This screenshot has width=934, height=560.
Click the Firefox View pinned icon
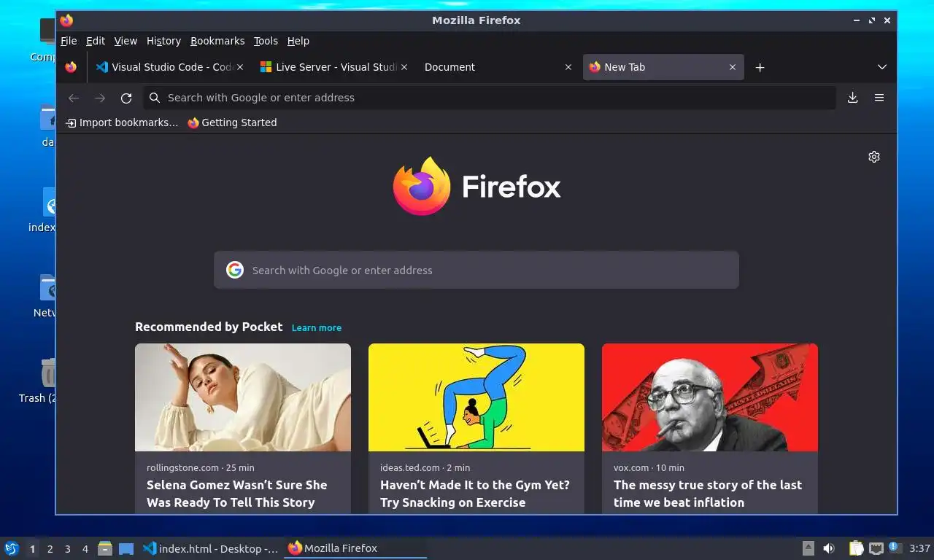(71, 67)
